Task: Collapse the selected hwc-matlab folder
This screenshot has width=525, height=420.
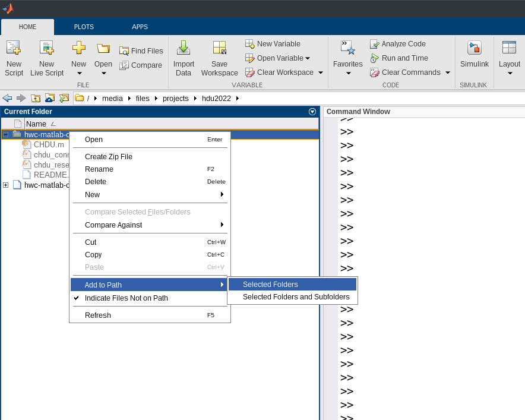Action: pos(6,135)
